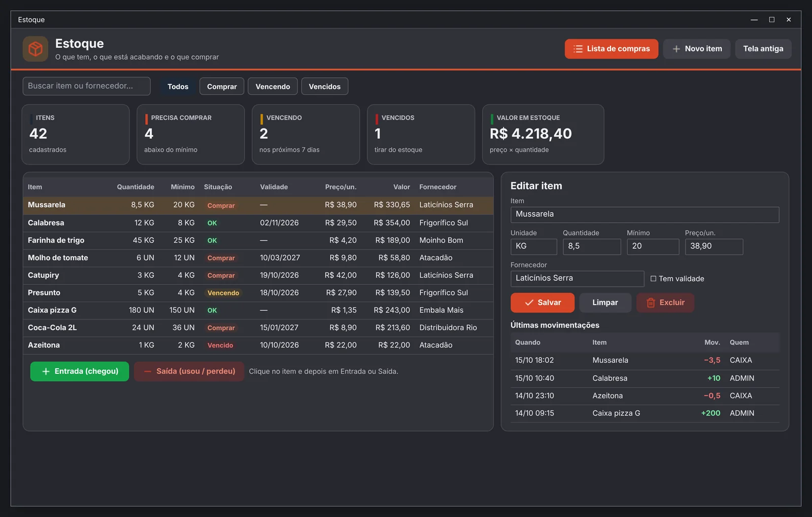This screenshot has height=517, width=812.
Task: Maximize the Estoque window
Action: 771,20
